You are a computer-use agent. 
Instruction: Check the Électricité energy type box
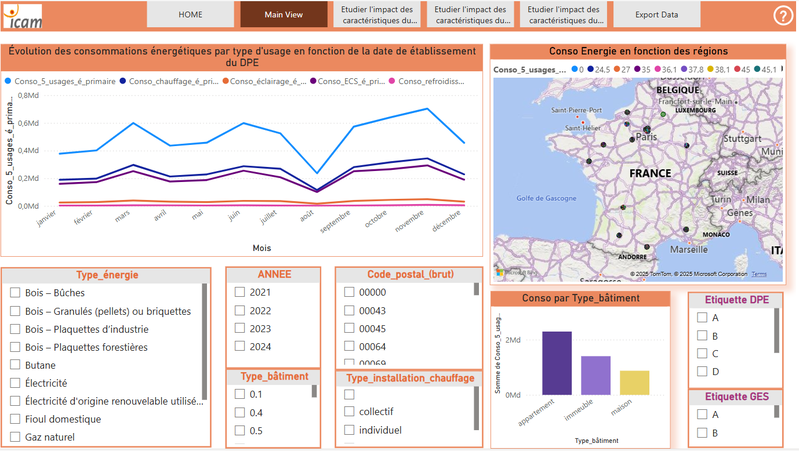15,383
